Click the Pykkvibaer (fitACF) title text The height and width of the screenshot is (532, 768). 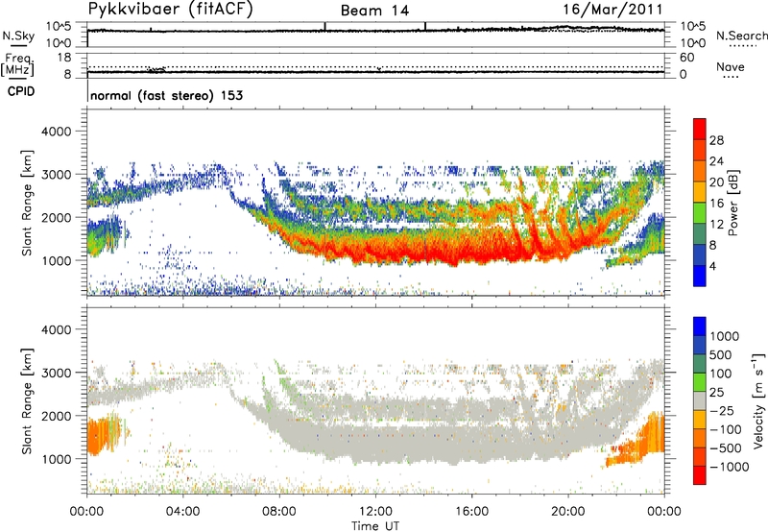[x=171, y=10]
